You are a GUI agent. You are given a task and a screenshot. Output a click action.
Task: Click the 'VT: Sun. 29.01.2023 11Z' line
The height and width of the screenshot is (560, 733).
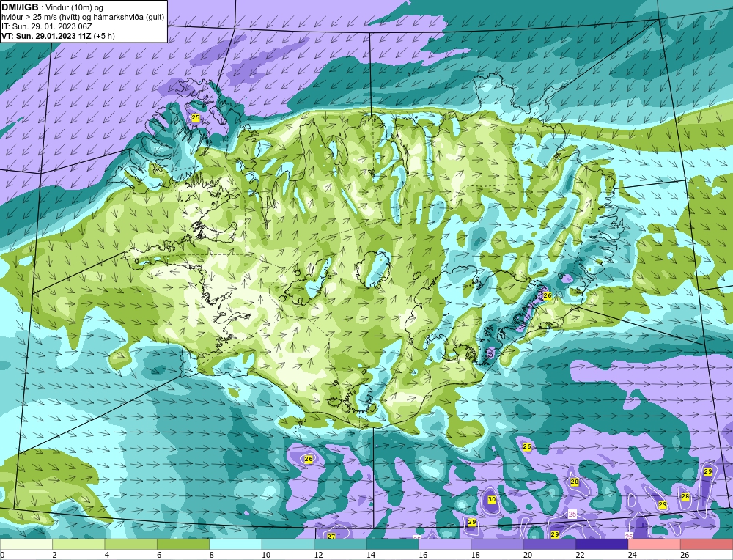pos(47,36)
